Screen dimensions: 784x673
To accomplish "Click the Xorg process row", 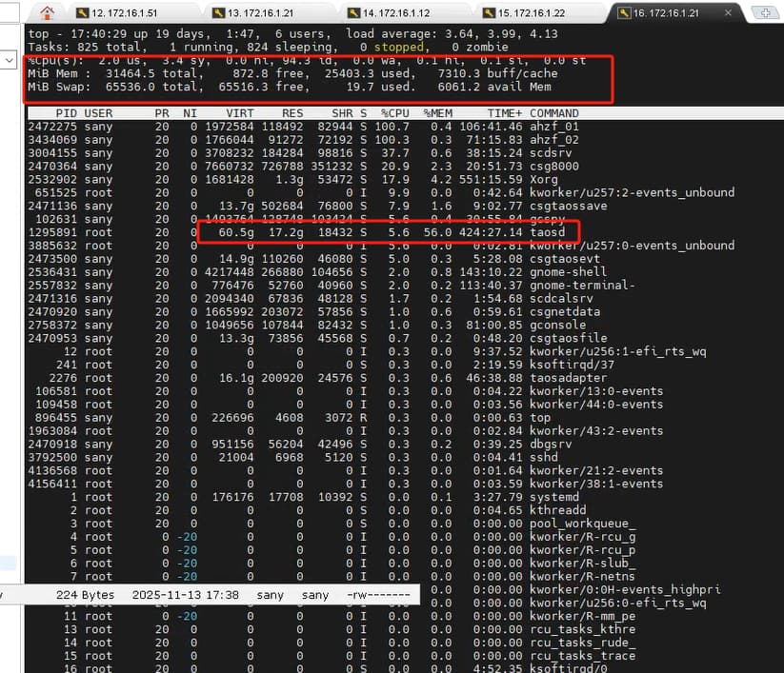I will (381, 179).
